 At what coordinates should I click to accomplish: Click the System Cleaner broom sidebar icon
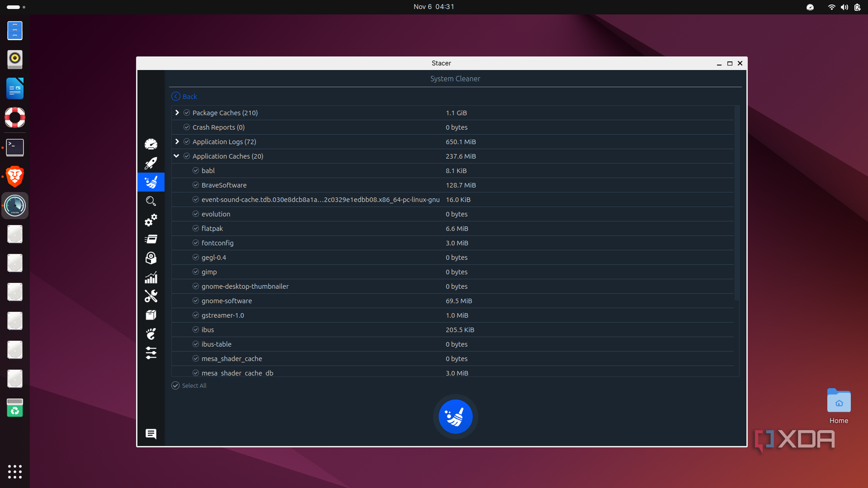point(151,182)
